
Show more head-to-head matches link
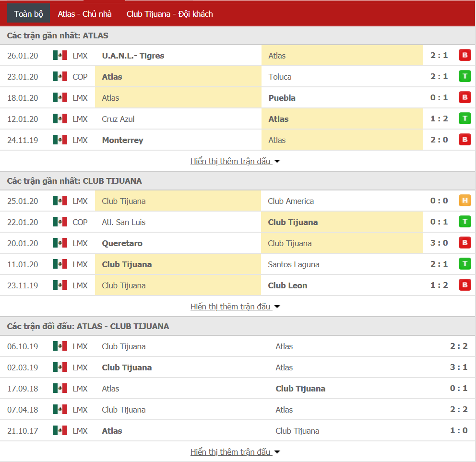(230, 452)
